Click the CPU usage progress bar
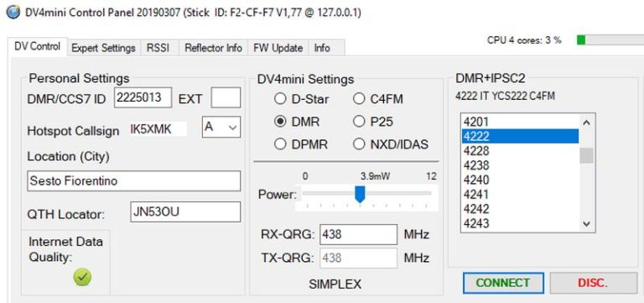Viewport: 644px width, 303px height. [x=610, y=40]
